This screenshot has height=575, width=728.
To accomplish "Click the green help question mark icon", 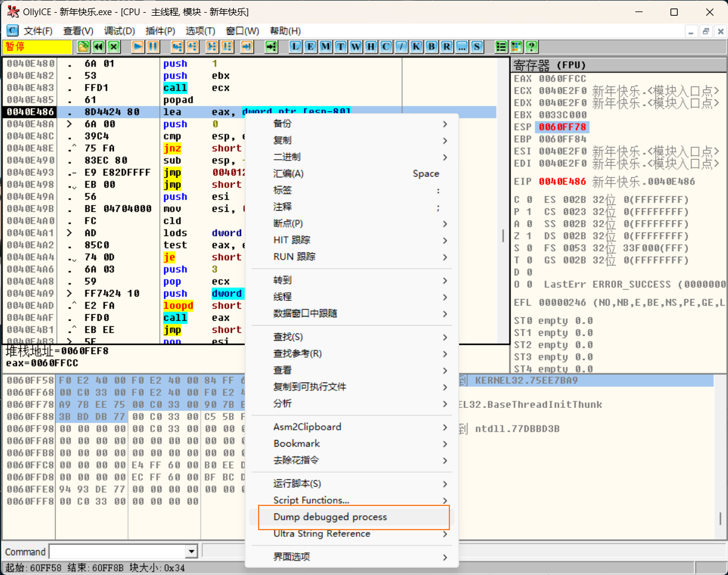I will pos(532,47).
